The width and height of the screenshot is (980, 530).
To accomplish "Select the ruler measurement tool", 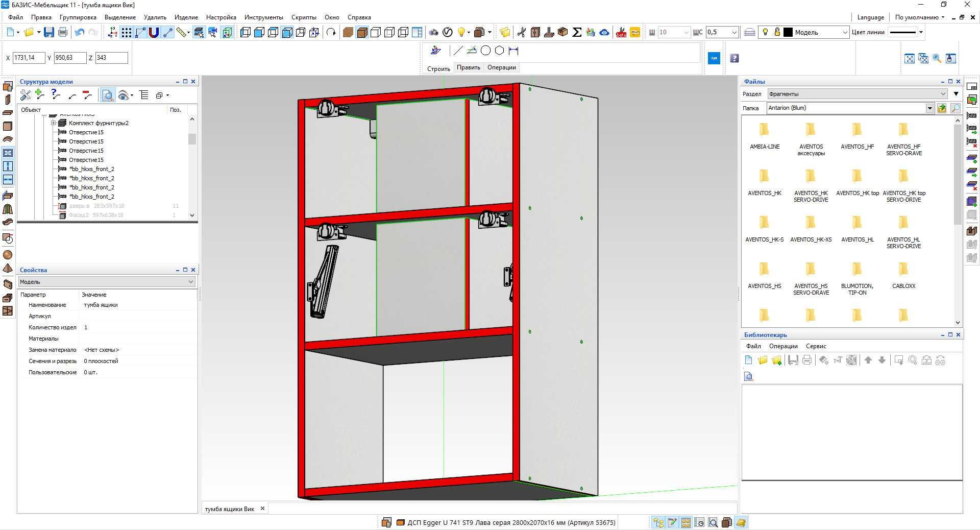I will tap(181, 32).
